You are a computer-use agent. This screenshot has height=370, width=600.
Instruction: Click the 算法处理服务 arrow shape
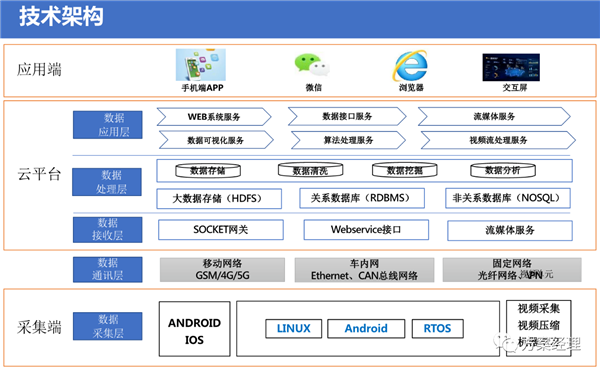point(348,140)
